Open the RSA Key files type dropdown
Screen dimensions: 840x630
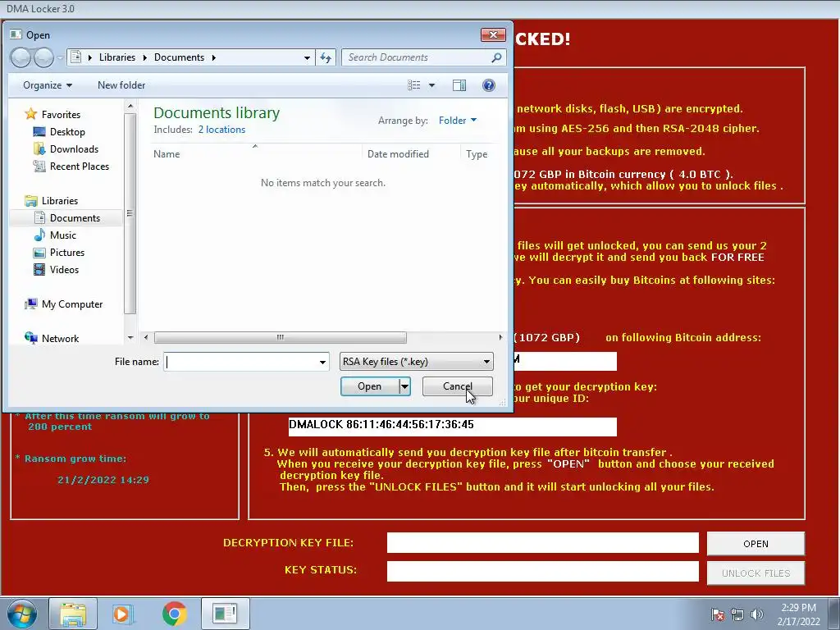click(416, 362)
